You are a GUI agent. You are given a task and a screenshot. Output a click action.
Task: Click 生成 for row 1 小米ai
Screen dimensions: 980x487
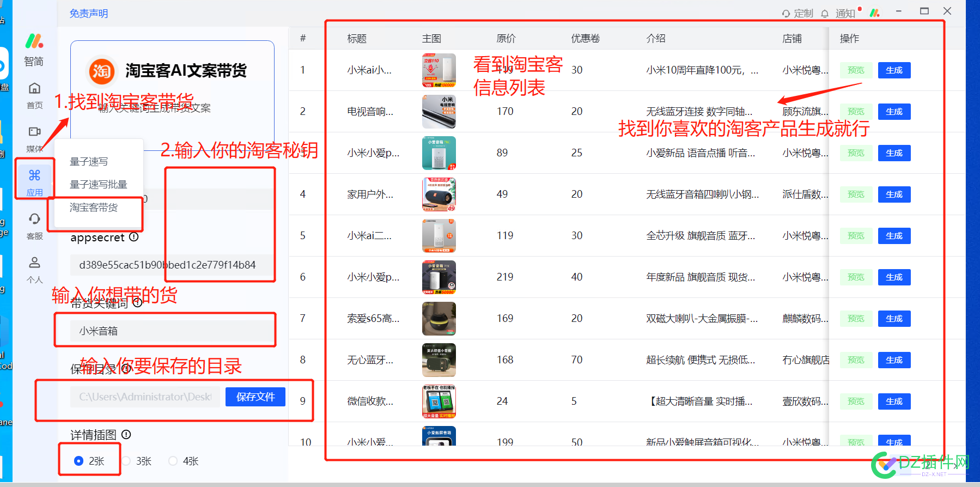click(x=894, y=70)
